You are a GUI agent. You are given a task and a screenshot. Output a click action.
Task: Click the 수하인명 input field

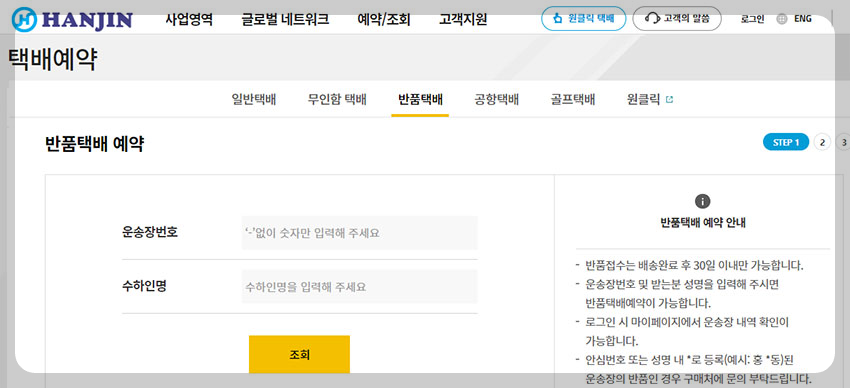pos(359,287)
